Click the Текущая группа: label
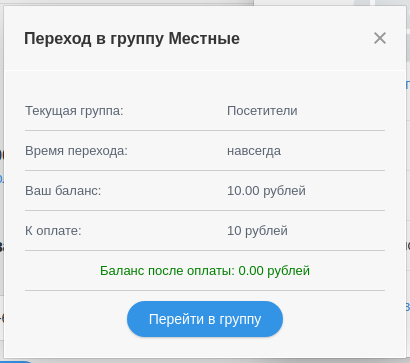 (74, 111)
